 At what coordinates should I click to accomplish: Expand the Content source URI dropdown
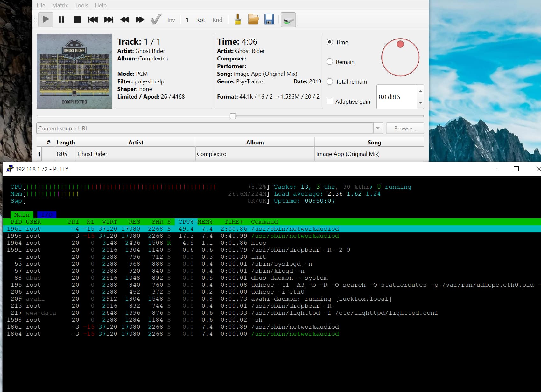tap(378, 129)
